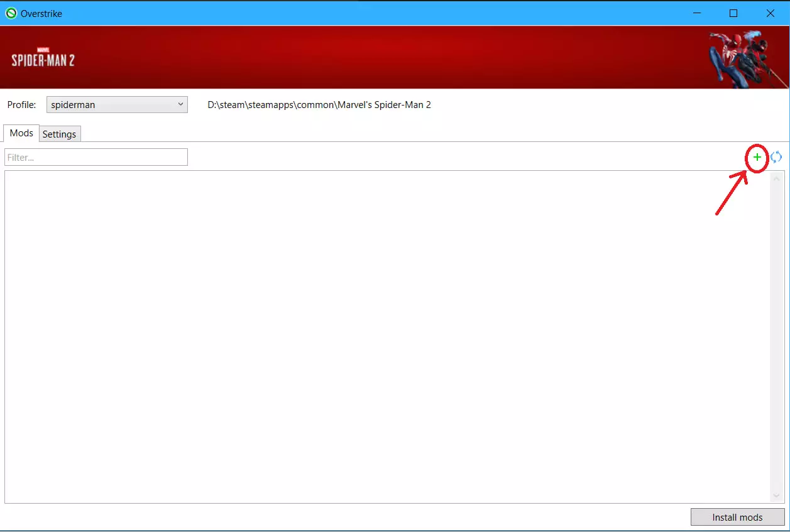
Task: Click the Overstrike app icon in title bar
Action: (x=11, y=13)
